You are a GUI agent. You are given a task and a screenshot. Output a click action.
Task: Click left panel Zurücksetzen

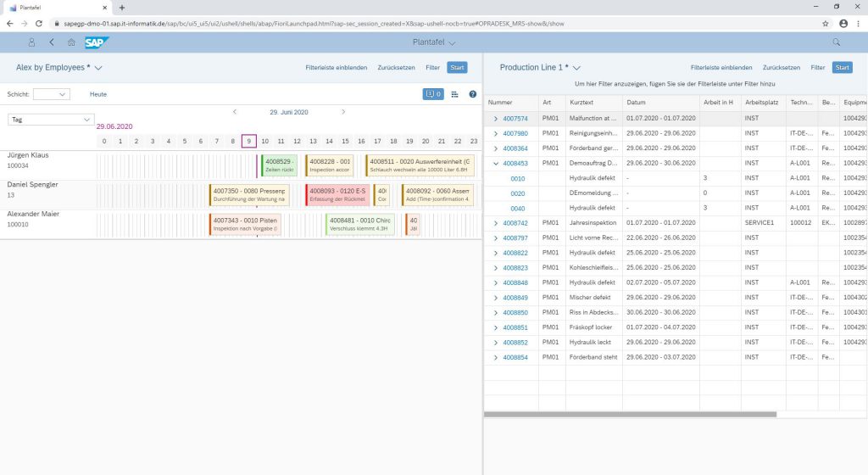click(x=396, y=68)
